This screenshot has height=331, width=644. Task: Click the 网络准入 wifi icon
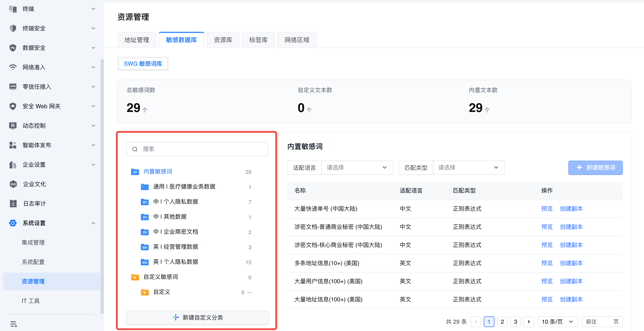(13, 67)
